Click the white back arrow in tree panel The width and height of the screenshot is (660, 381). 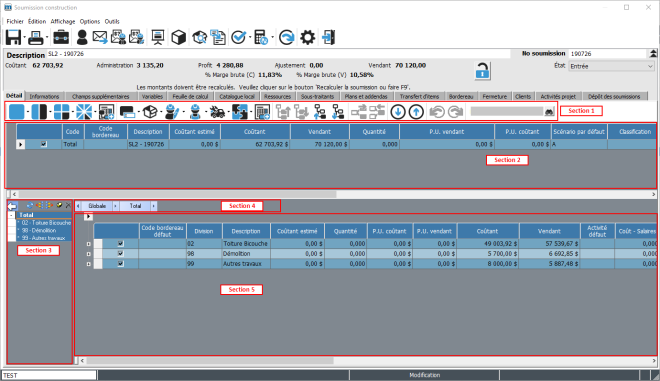tap(12, 206)
